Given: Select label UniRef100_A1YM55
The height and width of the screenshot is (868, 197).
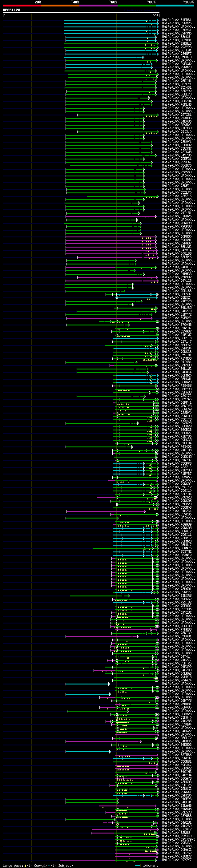Looking at the screenshot, I should tap(177, 358).
